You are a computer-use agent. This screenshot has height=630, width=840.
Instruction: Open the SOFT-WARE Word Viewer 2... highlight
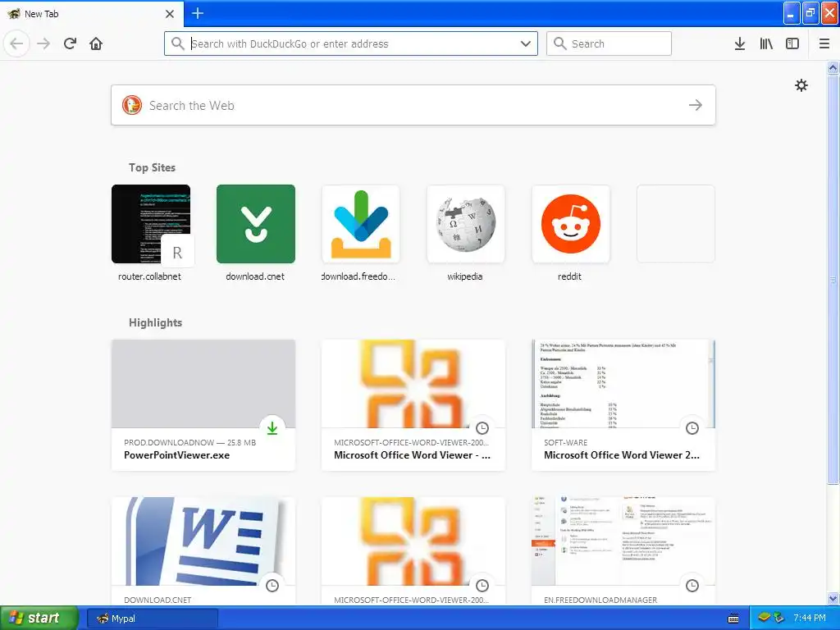pyautogui.click(x=623, y=405)
